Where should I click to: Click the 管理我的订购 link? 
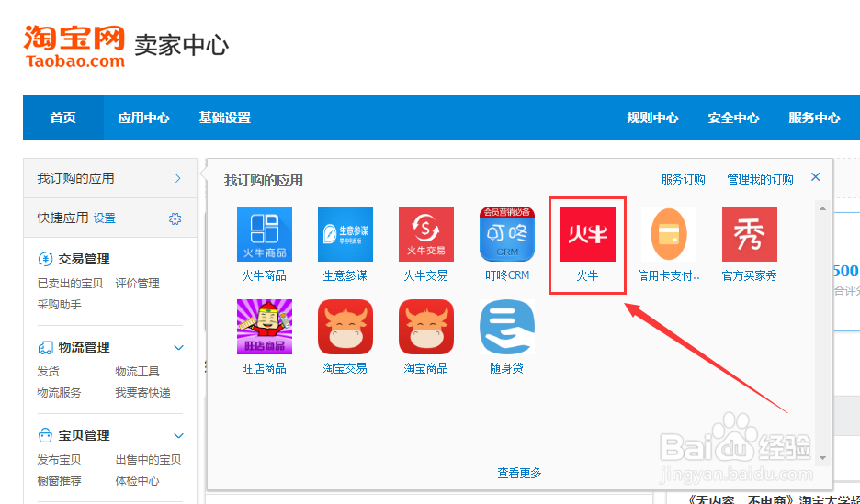tap(760, 179)
